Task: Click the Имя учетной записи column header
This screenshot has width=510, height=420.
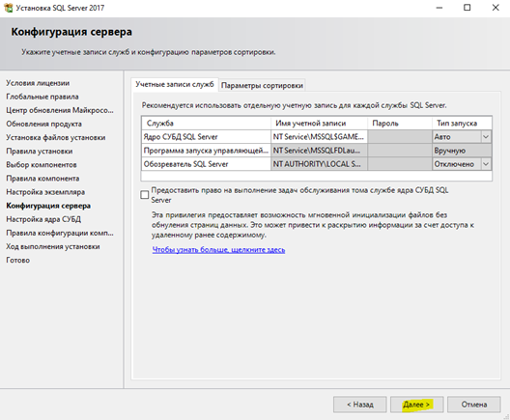Action: coord(319,124)
